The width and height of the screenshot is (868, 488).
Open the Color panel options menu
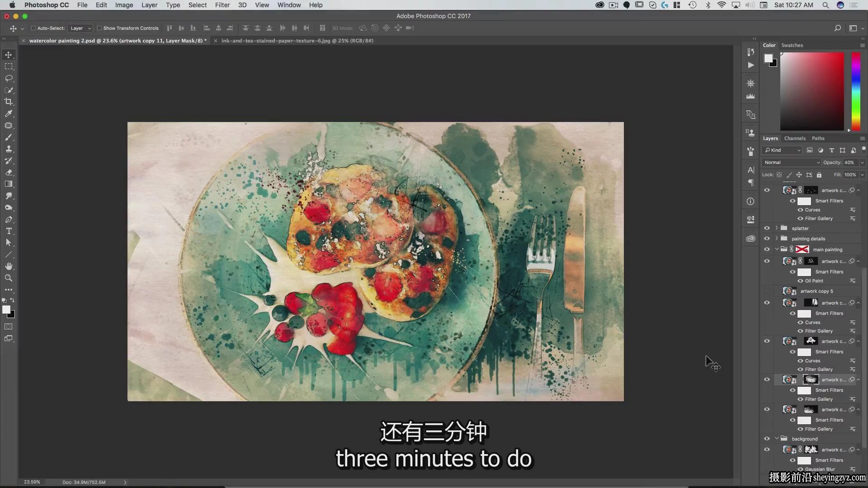coord(862,45)
